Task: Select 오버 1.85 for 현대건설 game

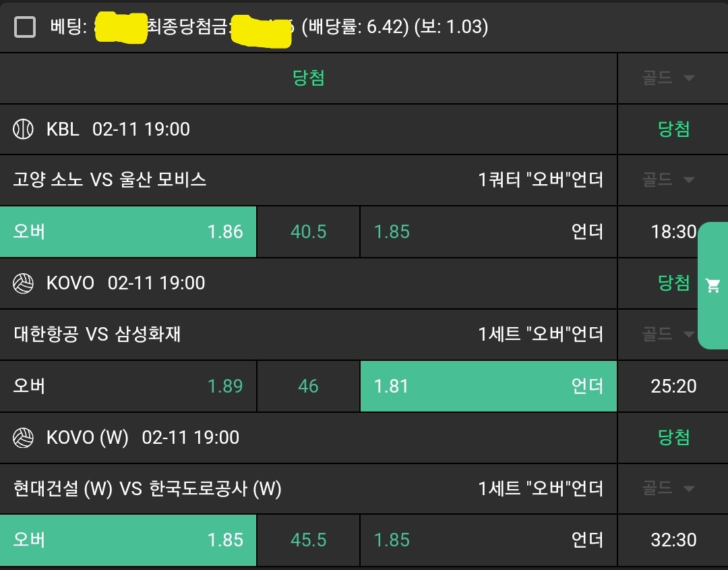Action: (x=128, y=540)
